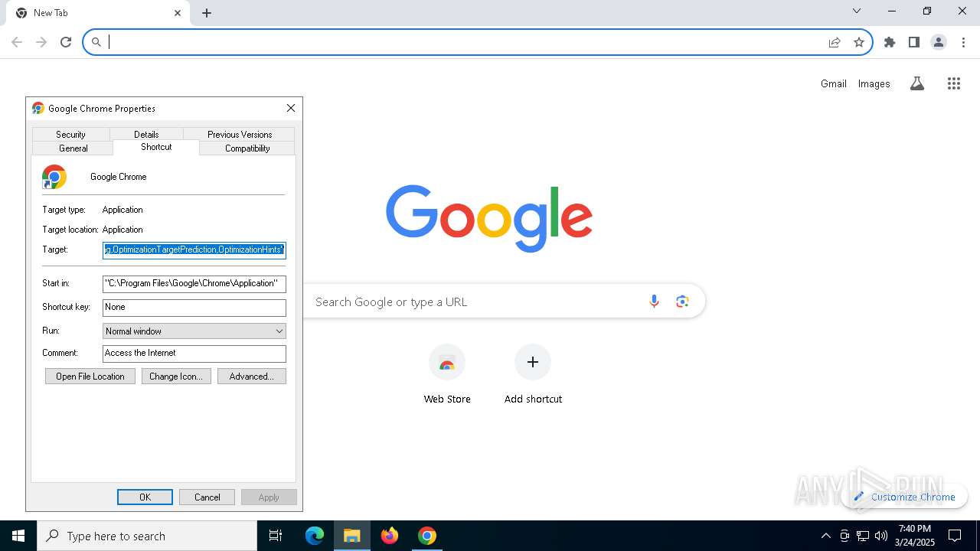The height and width of the screenshot is (551, 980).
Task: Open the Chrome three-dot menu
Action: (x=963, y=42)
